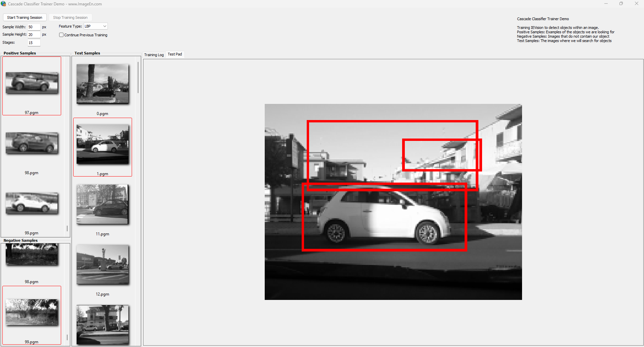
Task: Open the Feature Type LBP dropdown
Action: click(x=95, y=26)
